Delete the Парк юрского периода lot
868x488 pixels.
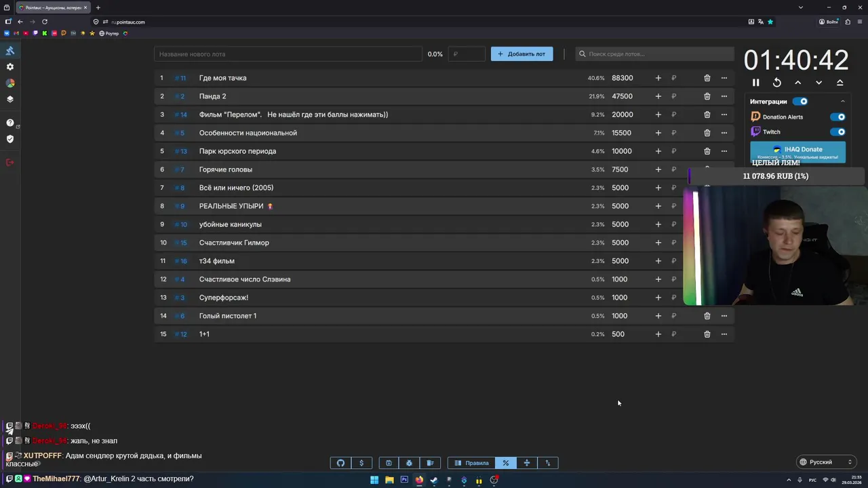click(707, 151)
